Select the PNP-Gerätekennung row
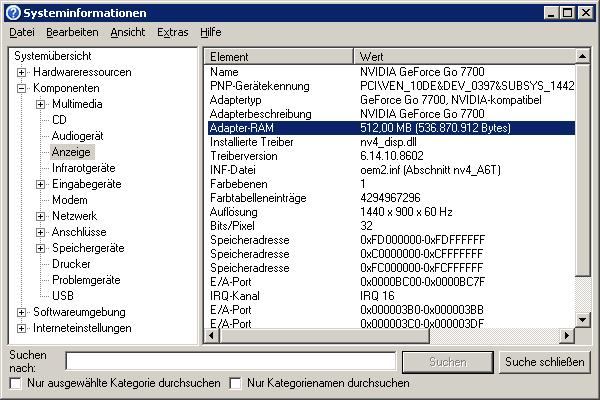Screen dimensions: 600x400 pos(391,86)
